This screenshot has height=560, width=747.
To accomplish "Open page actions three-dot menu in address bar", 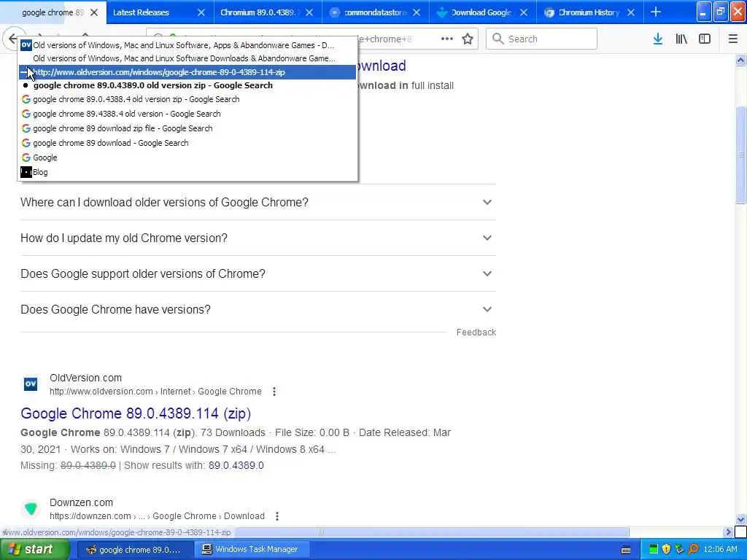I will coord(447,39).
